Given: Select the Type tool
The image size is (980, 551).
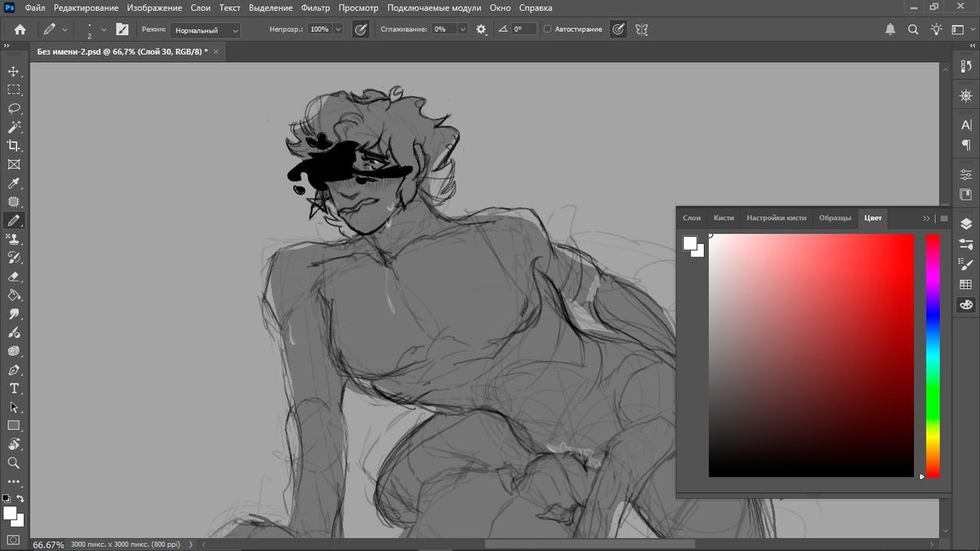Looking at the screenshot, I should [14, 389].
